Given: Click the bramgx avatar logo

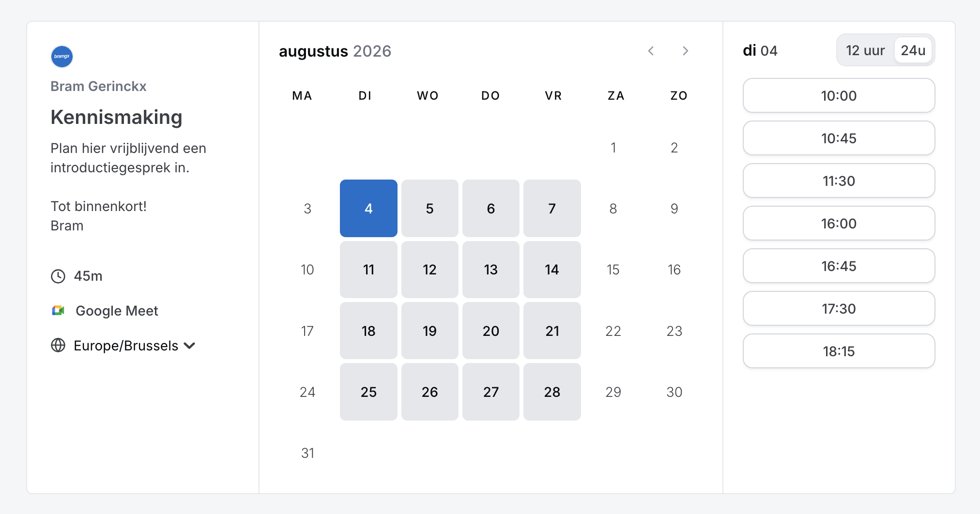Looking at the screenshot, I should [x=61, y=56].
